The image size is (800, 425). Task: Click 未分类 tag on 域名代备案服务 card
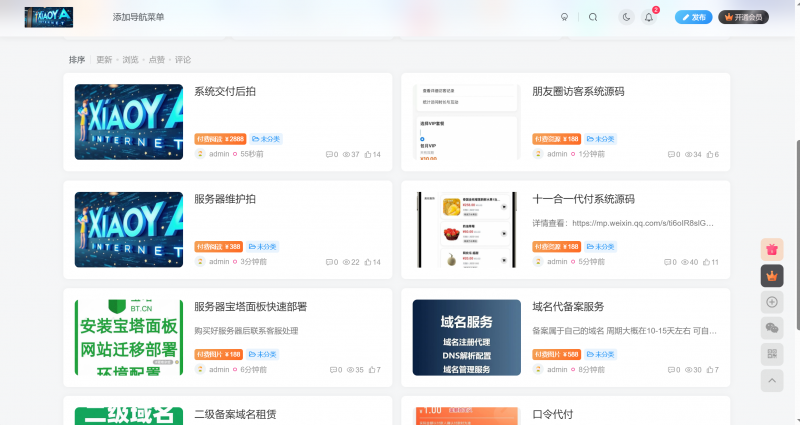pyautogui.click(x=601, y=354)
